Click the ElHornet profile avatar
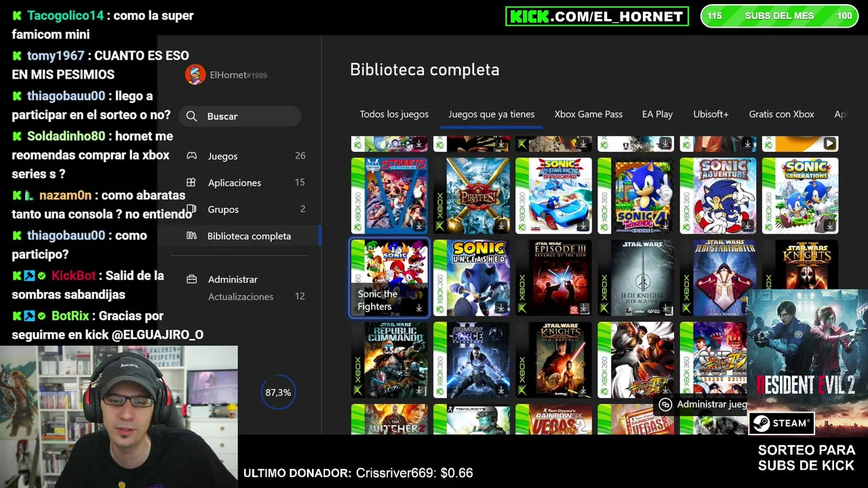Screen dimensions: 868x488 click(x=195, y=75)
